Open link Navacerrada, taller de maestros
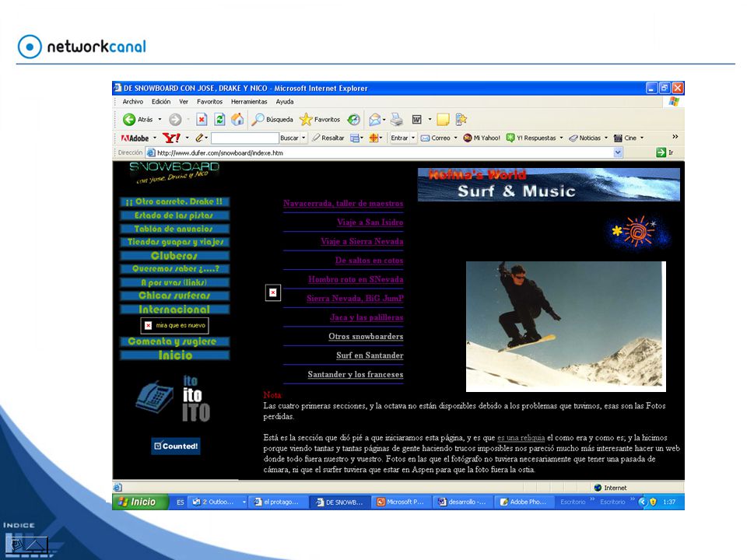The width and height of the screenshot is (747, 560). (343, 203)
